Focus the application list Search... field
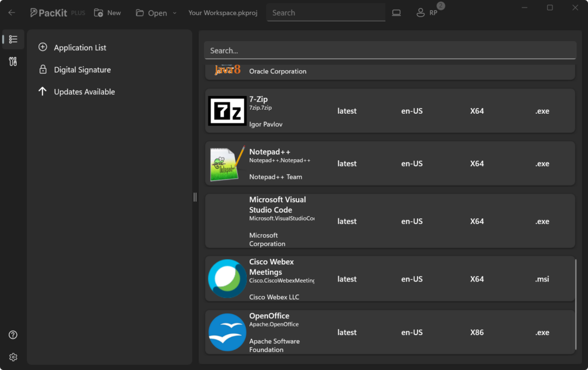This screenshot has height=370, width=588. [390, 51]
